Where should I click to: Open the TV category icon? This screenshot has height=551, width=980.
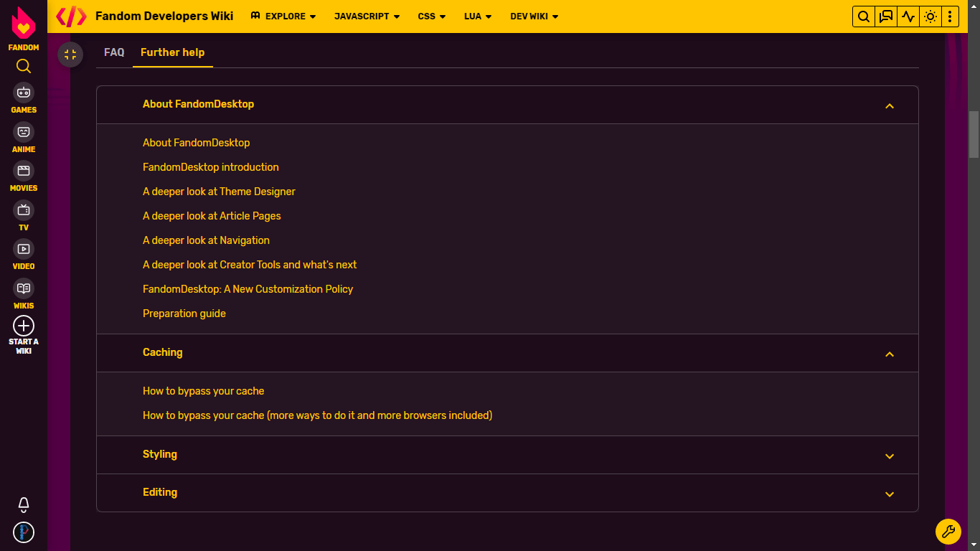click(x=24, y=210)
